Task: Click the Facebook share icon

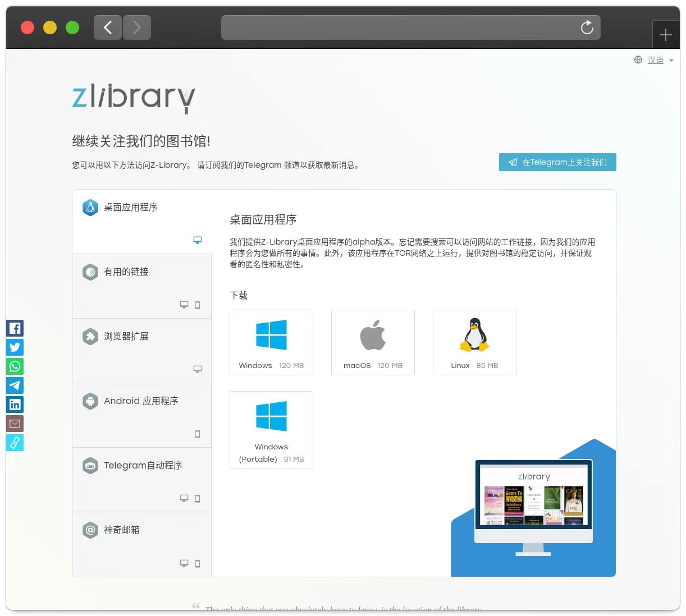Action: click(x=15, y=328)
